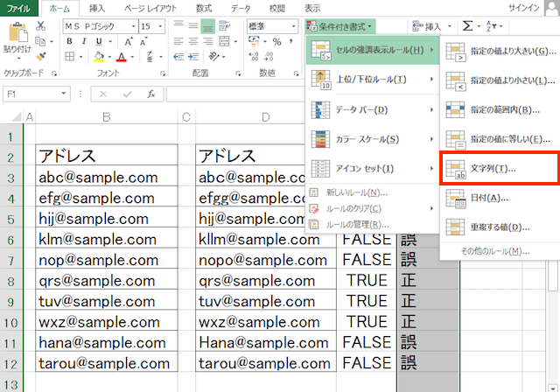Viewport: 560px width, 392px height.
Task: Open the fill color dropdown arrow
Action: coord(109,57)
